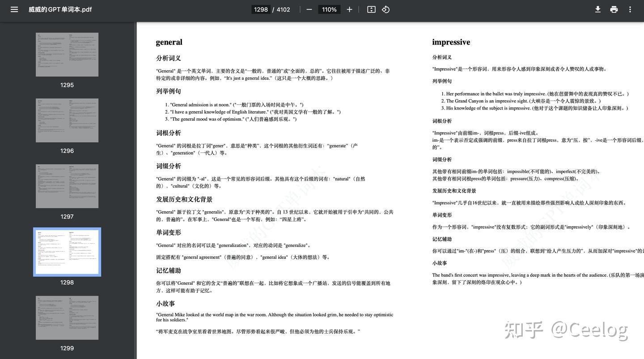The width and height of the screenshot is (644, 359).
Task: Click the fit-to-page icon
Action: pyautogui.click(x=371, y=9)
